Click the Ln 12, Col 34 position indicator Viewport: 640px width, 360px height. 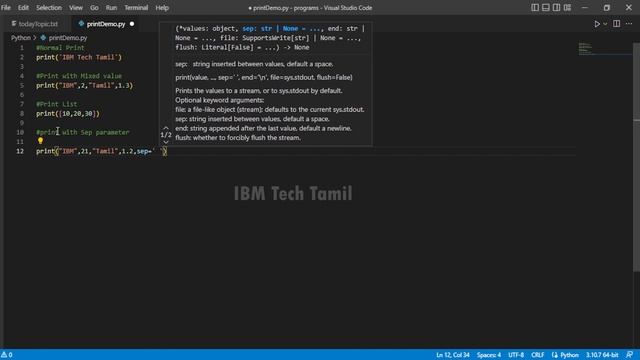[x=453, y=355]
